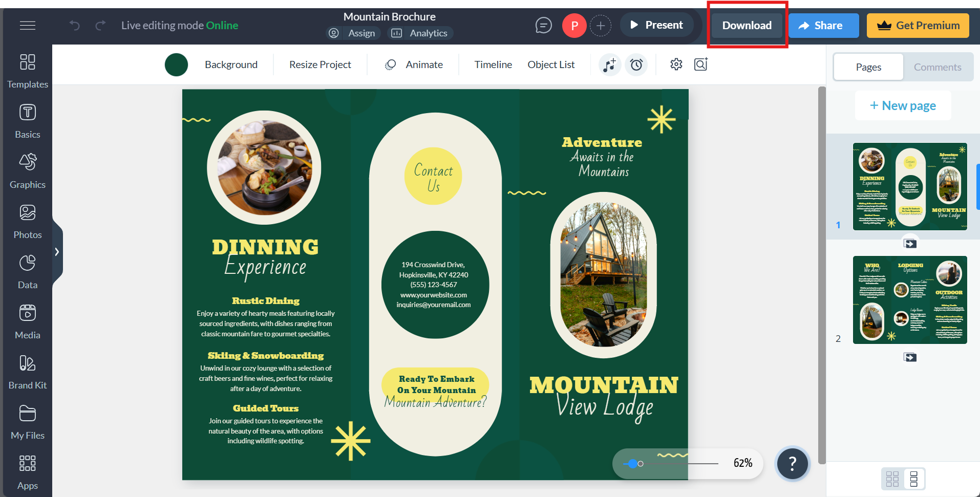Select the Ready To Embark text
This screenshot has width=980, height=497.
pyautogui.click(x=436, y=384)
